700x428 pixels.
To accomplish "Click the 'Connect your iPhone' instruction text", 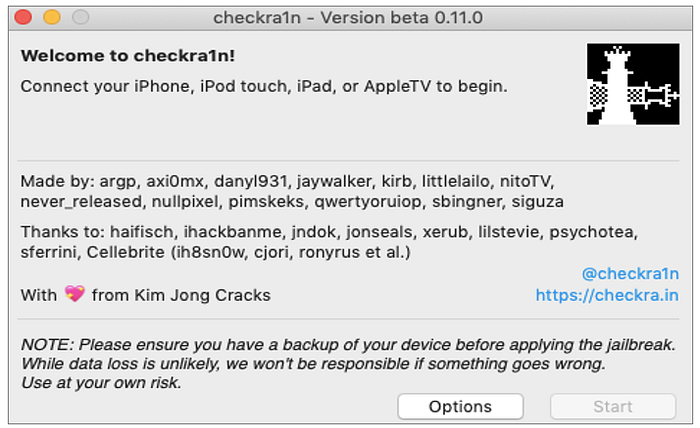I will (x=264, y=86).
